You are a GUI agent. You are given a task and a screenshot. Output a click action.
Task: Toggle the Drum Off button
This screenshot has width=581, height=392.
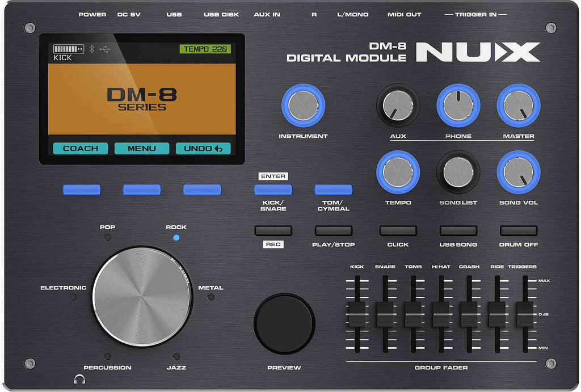(518, 231)
